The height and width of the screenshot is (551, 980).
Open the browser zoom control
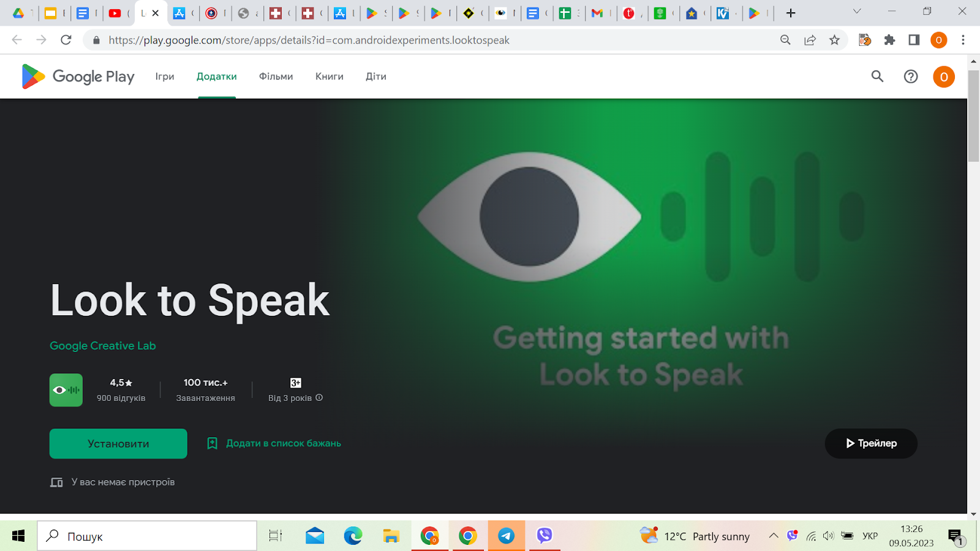785,40
